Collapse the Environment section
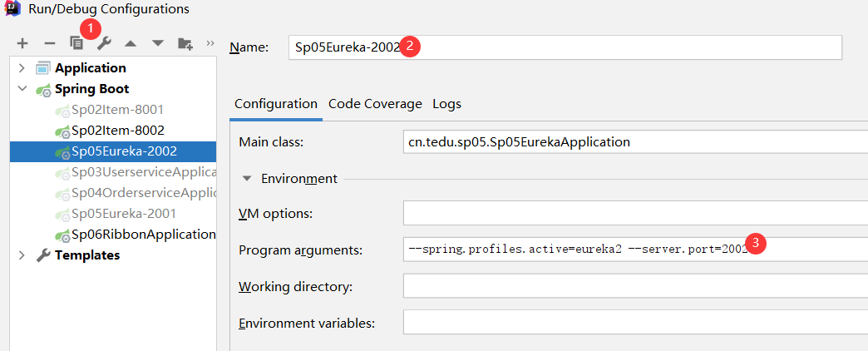 [248, 178]
